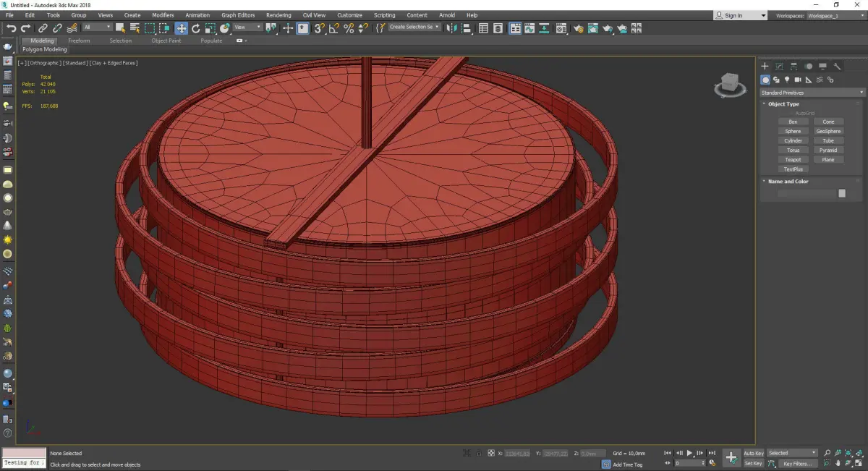Toggle 3D Snaps on toolbar
Viewport: 868px width, 471px height.
pos(318,28)
